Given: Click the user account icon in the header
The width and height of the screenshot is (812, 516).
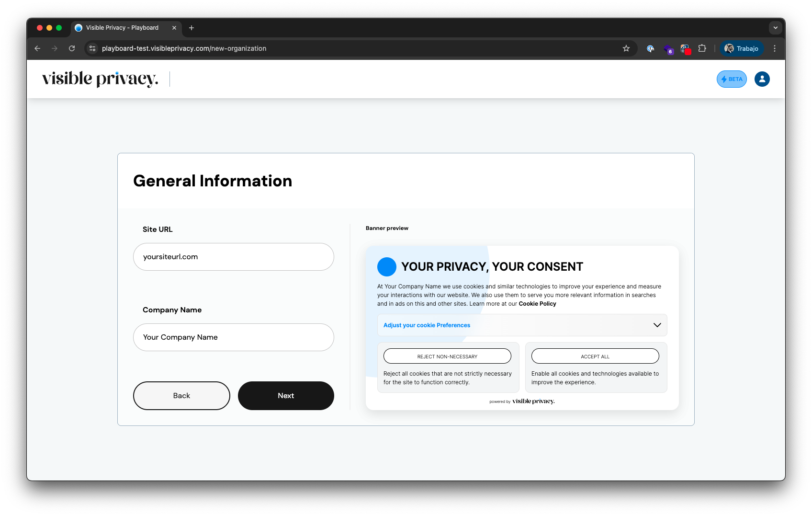Looking at the screenshot, I should point(762,79).
